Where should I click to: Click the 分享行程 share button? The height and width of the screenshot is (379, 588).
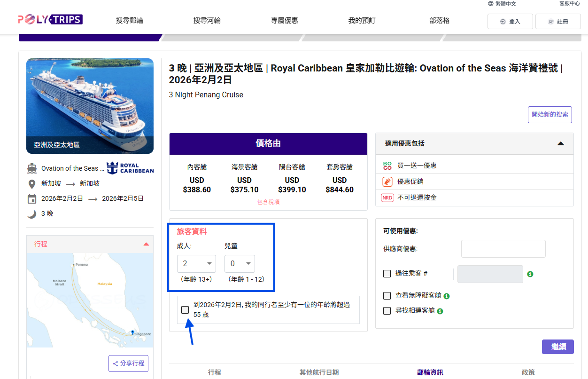point(128,363)
